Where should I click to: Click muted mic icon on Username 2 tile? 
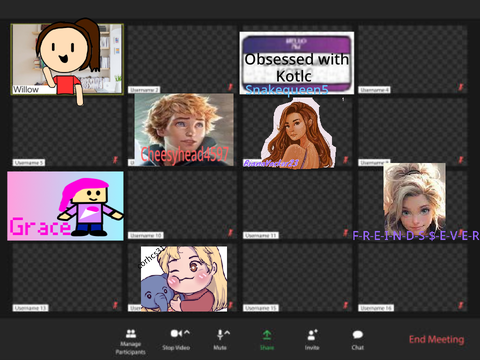pos(230,87)
